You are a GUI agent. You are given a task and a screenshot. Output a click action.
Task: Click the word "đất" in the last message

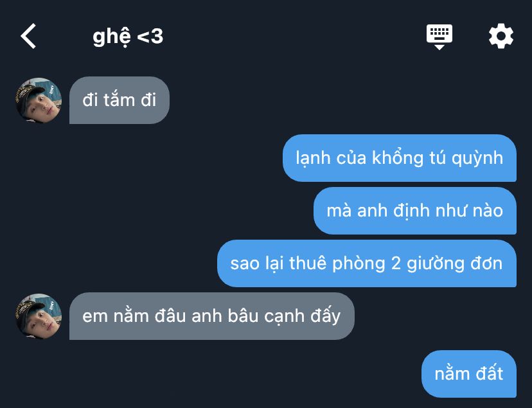pos(490,373)
